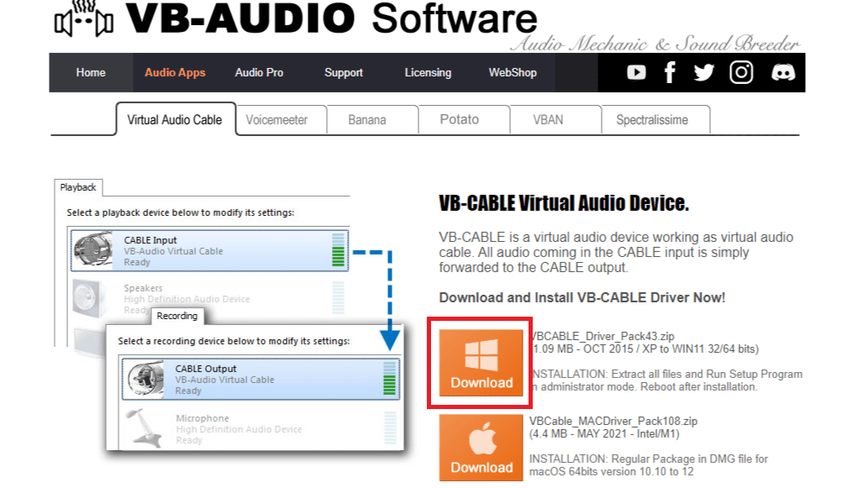Go to the Home menu item

[x=91, y=73]
